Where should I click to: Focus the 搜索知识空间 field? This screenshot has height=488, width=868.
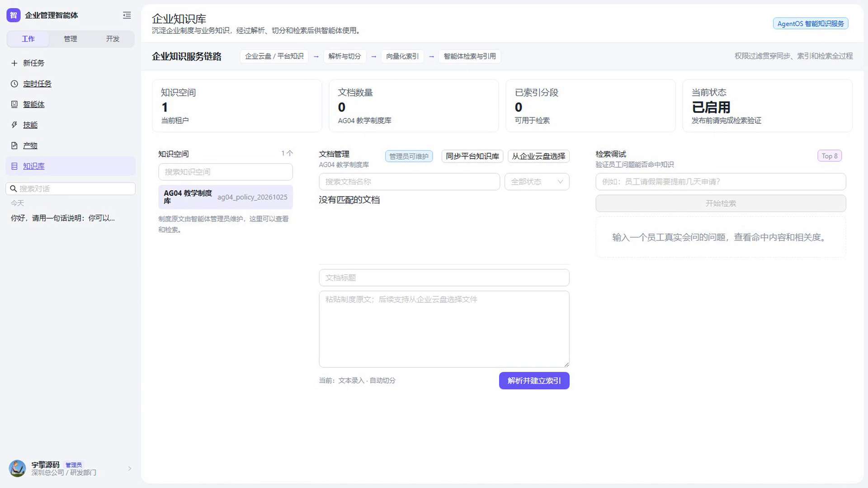(226, 172)
